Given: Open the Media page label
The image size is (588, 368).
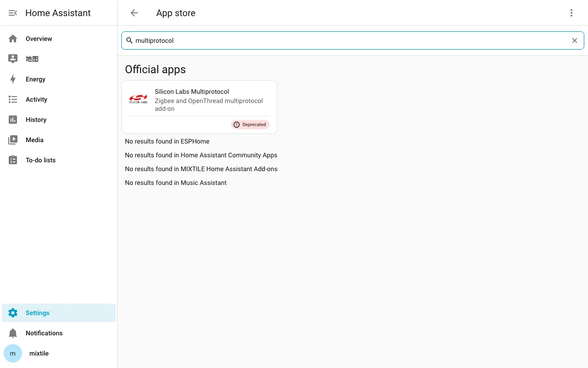Looking at the screenshot, I should 34,140.
